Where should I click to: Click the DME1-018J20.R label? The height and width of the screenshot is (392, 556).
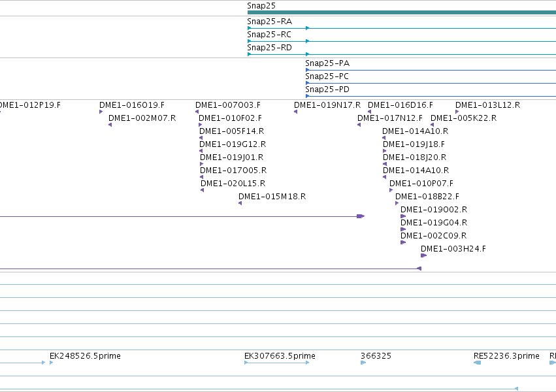tap(414, 157)
